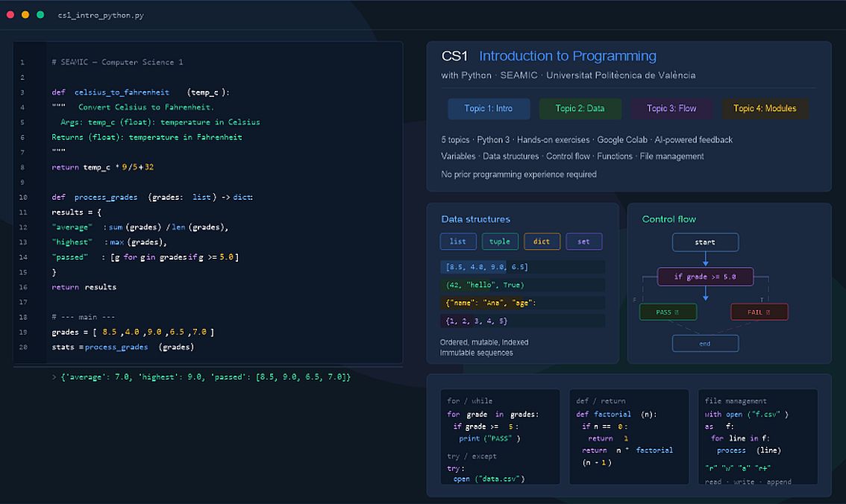Image resolution: width=846 pixels, height=504 pixels.
Task: Click the 'for / while' snippet label
Action: 469,401
